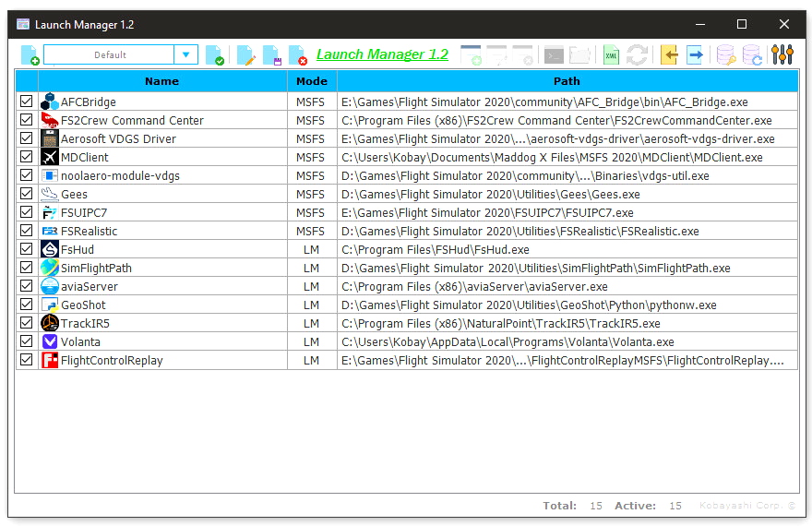Click the Volanta.exe path cell
The height and width of the screenshot is (526, 812).
click(567, 341)
